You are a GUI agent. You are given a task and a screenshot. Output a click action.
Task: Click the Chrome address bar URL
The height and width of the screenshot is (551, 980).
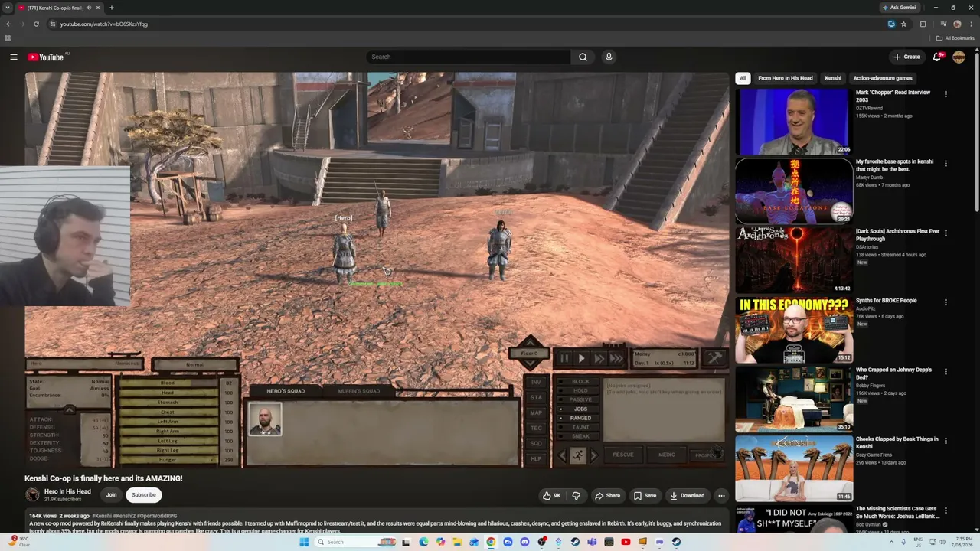click(104, 24)
